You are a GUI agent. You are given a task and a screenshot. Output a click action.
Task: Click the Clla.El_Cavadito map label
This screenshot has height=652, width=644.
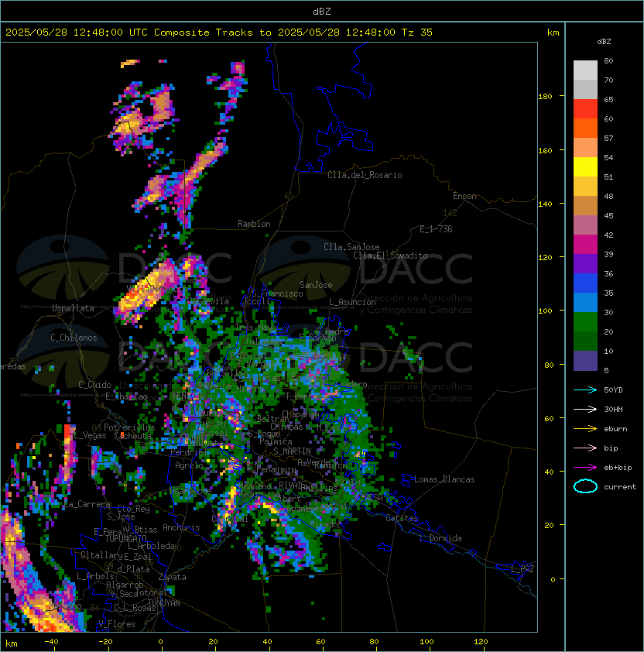point(390,256)
